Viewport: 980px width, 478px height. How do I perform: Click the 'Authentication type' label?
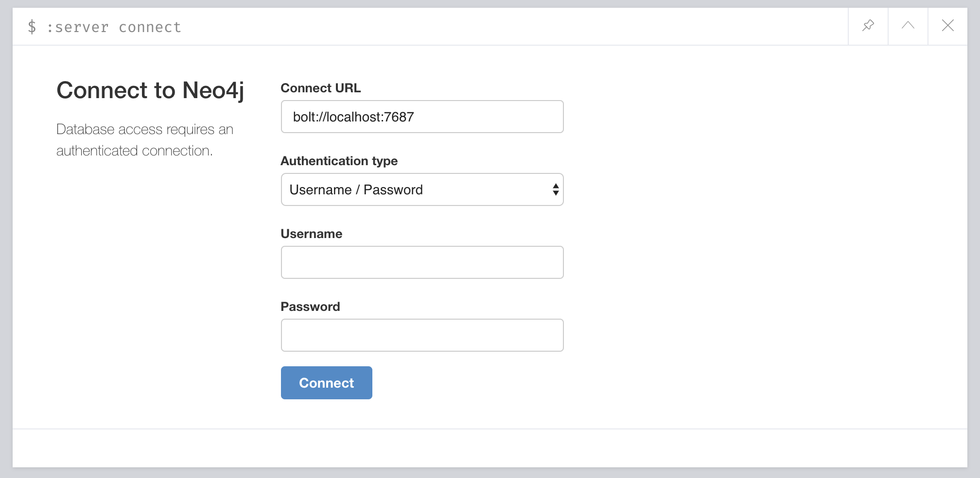339,161
